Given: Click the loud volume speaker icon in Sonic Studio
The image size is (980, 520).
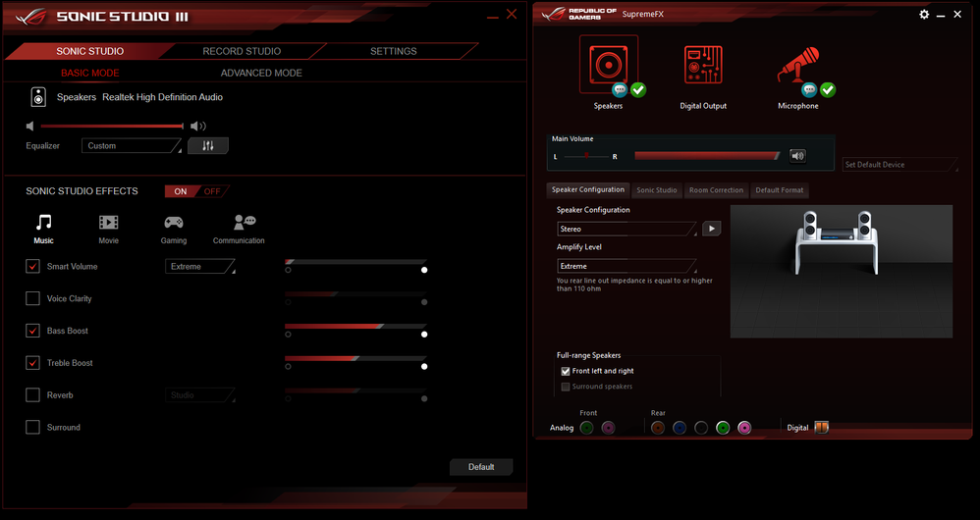Looking at the screenshot, I should [x=198, y=127].
